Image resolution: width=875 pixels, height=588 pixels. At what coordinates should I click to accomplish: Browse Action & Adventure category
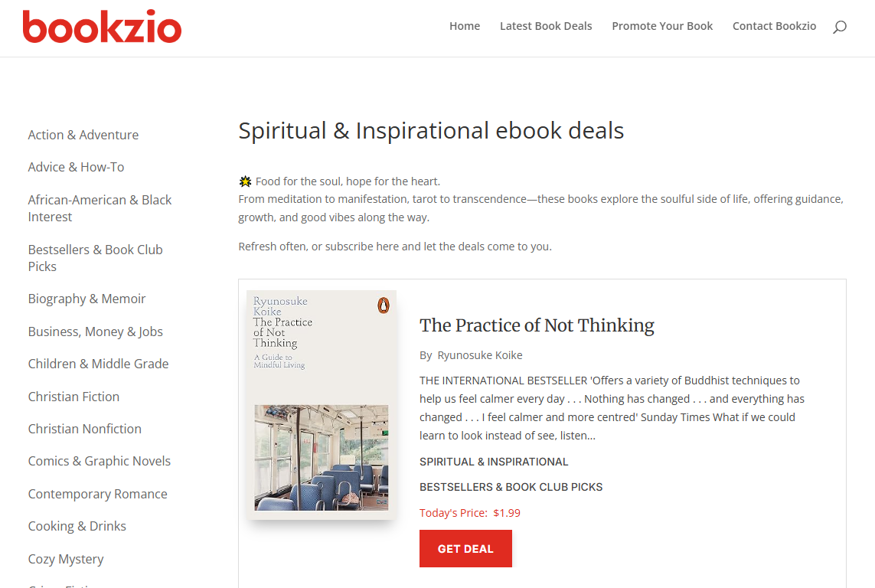(x=83, y=135)
